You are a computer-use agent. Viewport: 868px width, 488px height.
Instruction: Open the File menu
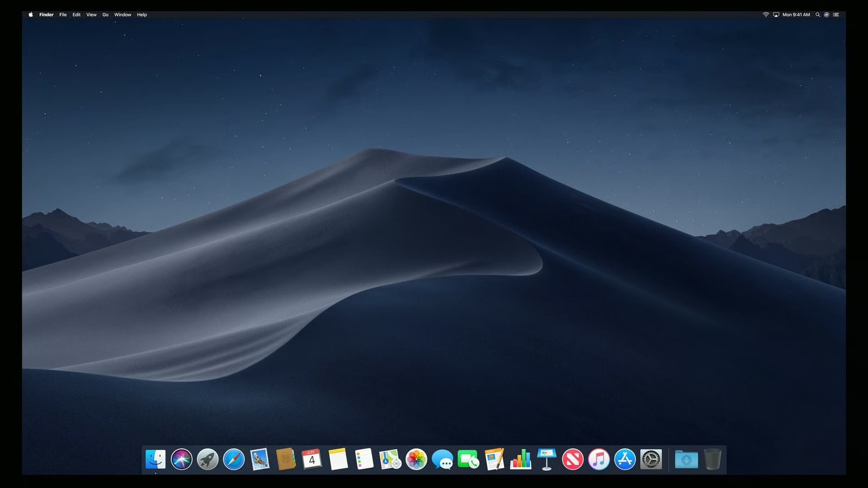63,14
